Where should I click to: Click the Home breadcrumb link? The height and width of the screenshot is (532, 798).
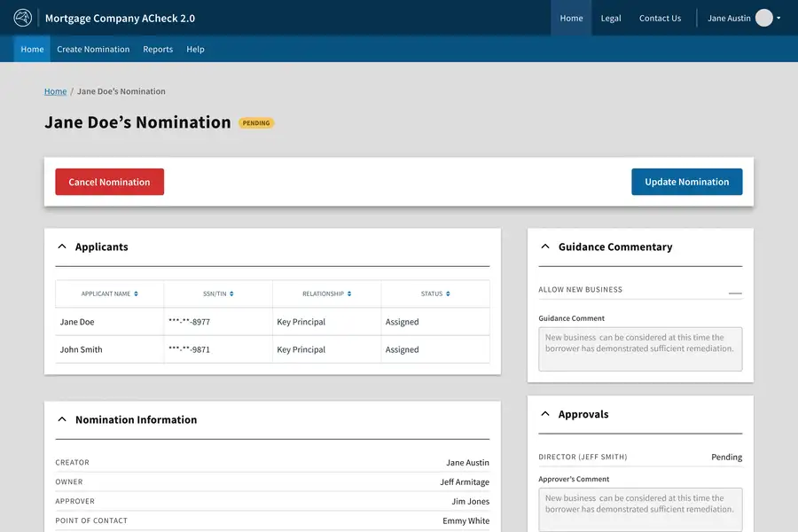point(56,91)
